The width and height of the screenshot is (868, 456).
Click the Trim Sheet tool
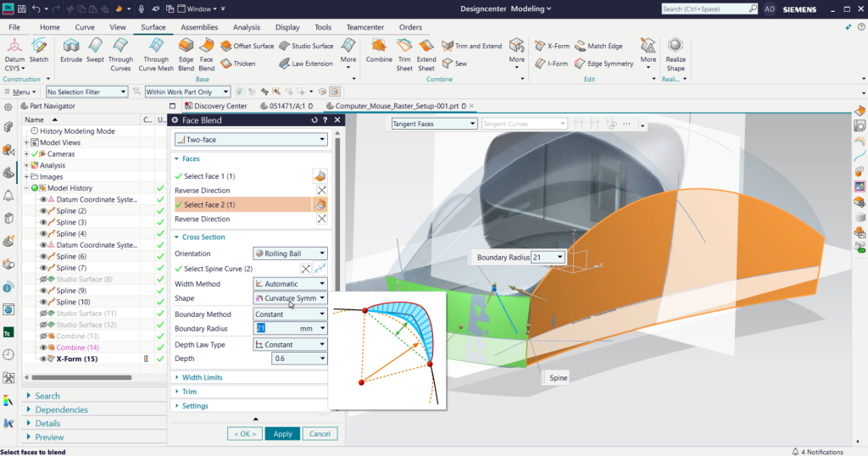point(404,54)
